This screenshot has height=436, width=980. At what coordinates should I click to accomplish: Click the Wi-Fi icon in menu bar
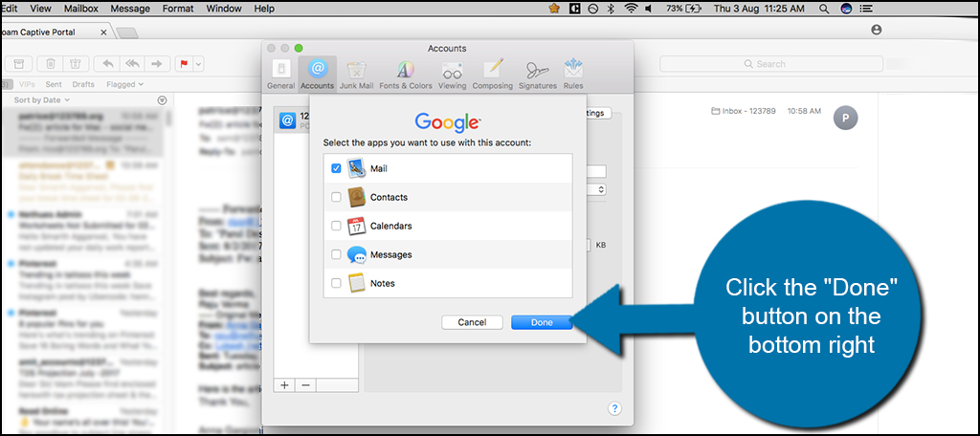click(x=632, y=9)
